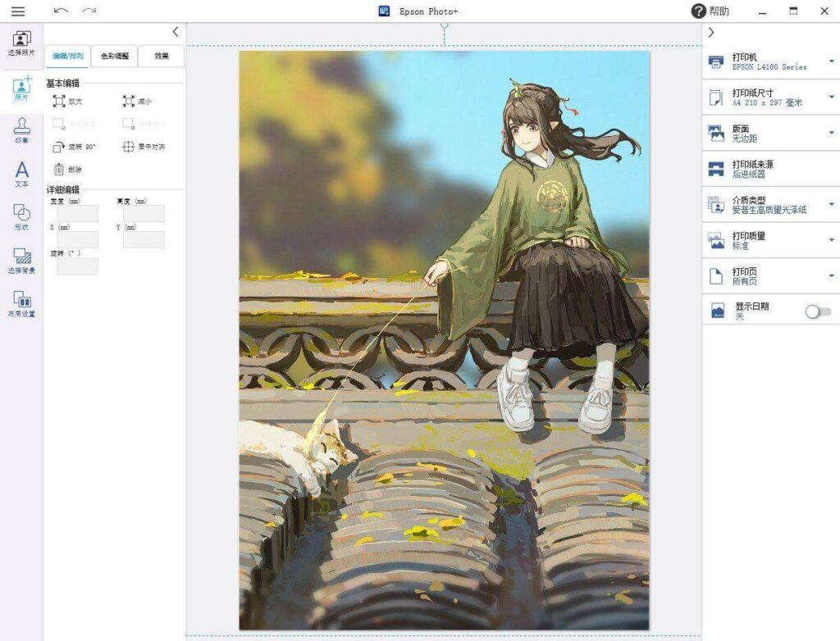Click the 旋转 (°) rotation field
Viewport: 840px width, 641px height.
pos(78,266)
